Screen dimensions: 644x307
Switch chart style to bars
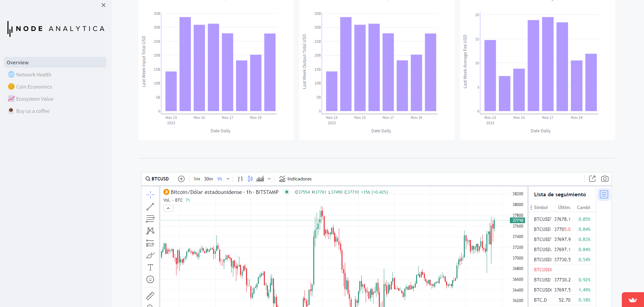pos(240,179)
